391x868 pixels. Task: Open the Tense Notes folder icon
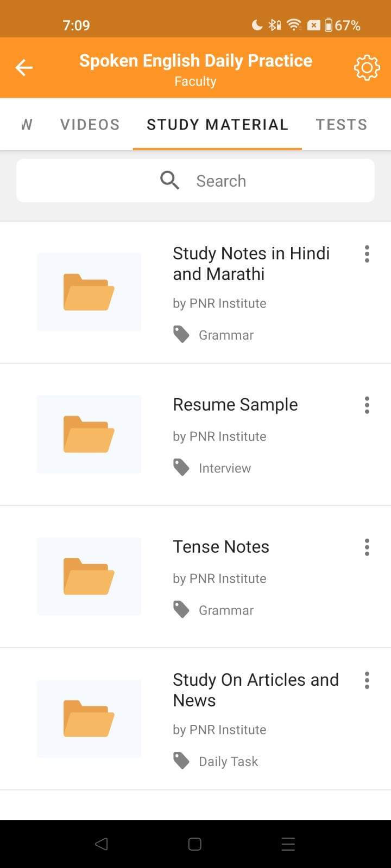click(x=89, y=576)
